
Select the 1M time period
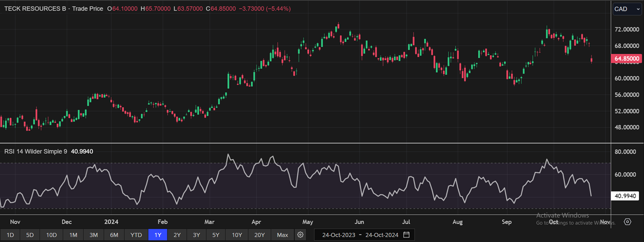[73, 235]
